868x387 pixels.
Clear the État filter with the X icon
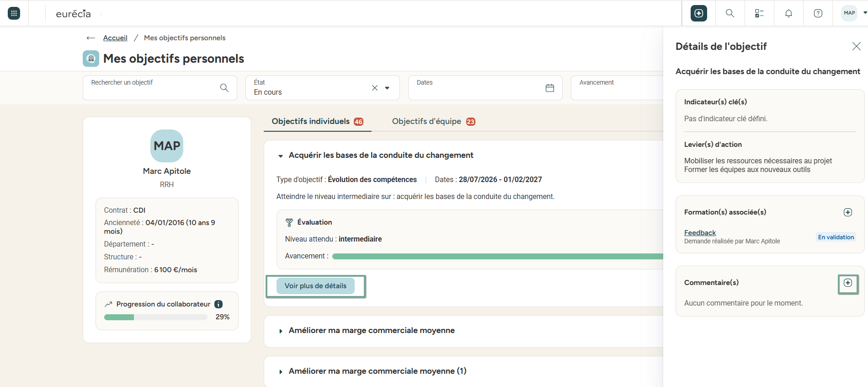375,88
